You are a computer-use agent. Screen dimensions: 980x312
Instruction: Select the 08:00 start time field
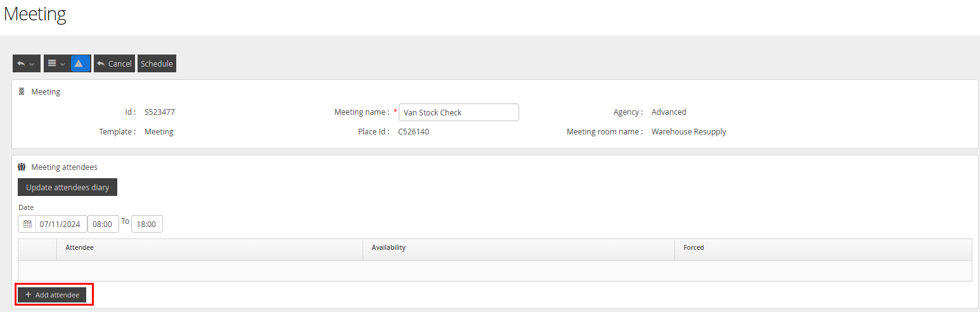pyautogui.click(x=103, y=224)
